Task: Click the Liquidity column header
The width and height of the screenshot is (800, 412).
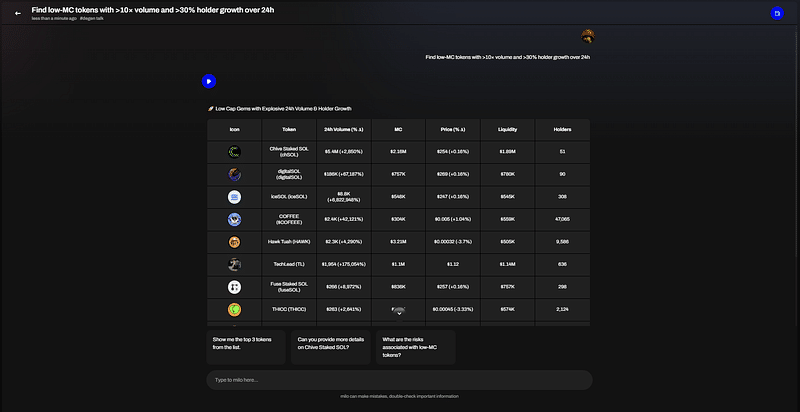Action: 508,129
